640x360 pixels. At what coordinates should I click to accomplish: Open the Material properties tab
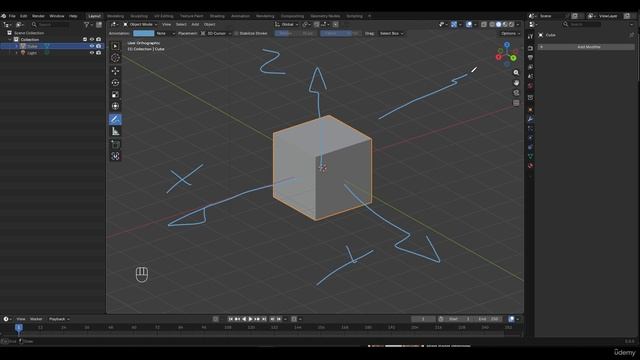530,166
